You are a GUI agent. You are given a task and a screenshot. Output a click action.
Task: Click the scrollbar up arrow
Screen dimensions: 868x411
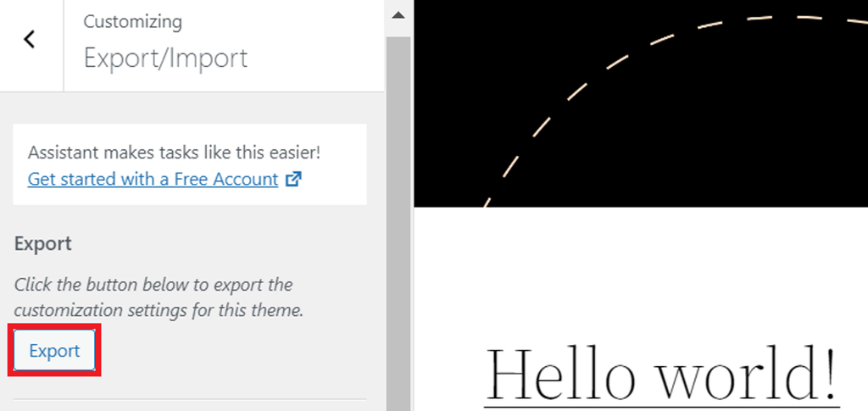coord(398,15)
